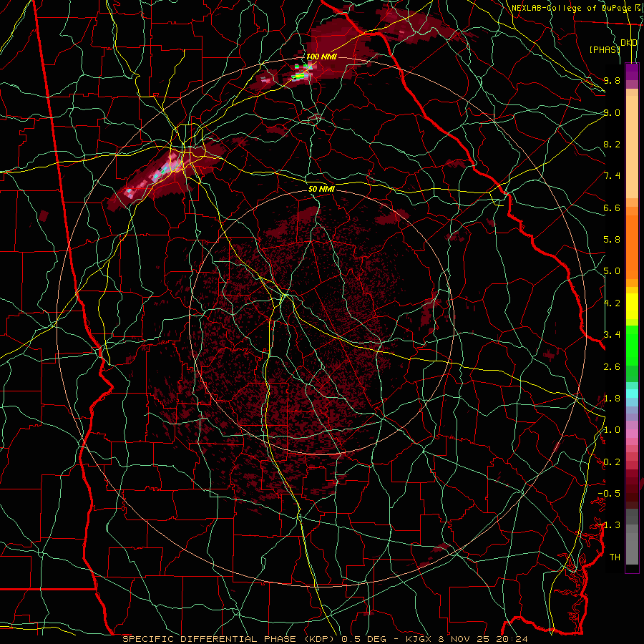This screenshot has height=644, width=644.
Task: Click the 9.0 value on the color scale
Action: point(612,112)
